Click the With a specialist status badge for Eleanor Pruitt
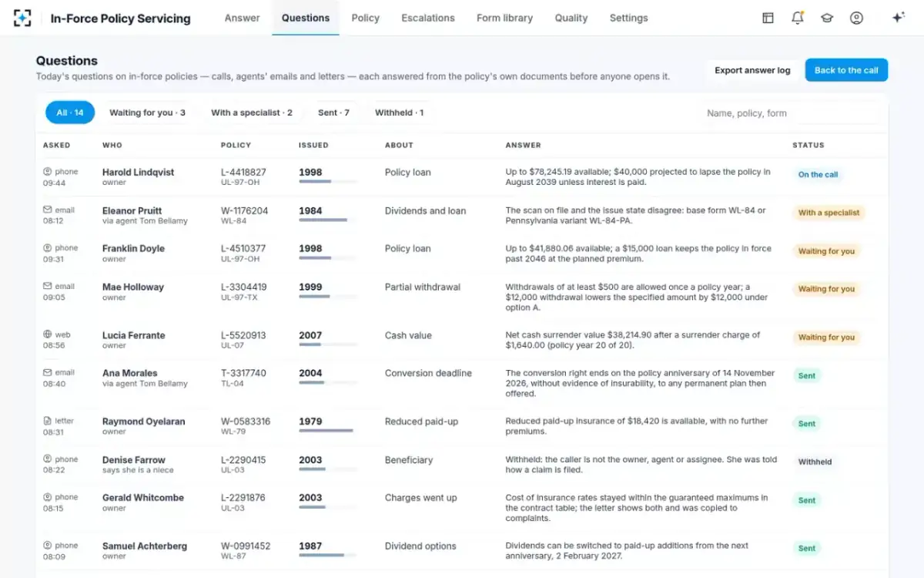This screenshot has height=578, width=924. (x=829, y=213)
